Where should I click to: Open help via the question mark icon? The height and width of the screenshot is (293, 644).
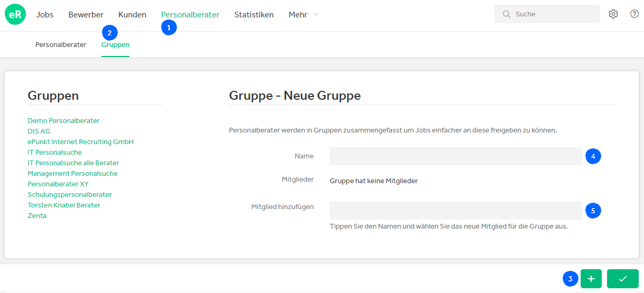(x=634, y=14)
